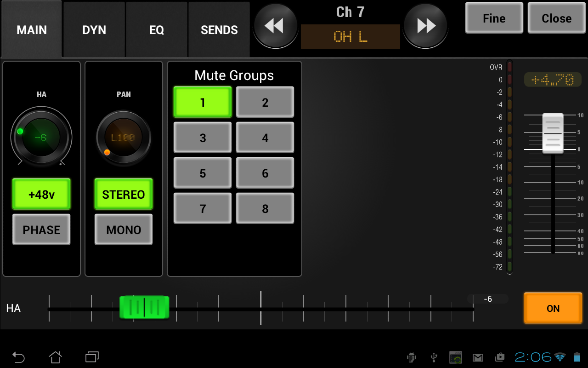Toggle +48v phantom power

[41, 194]
